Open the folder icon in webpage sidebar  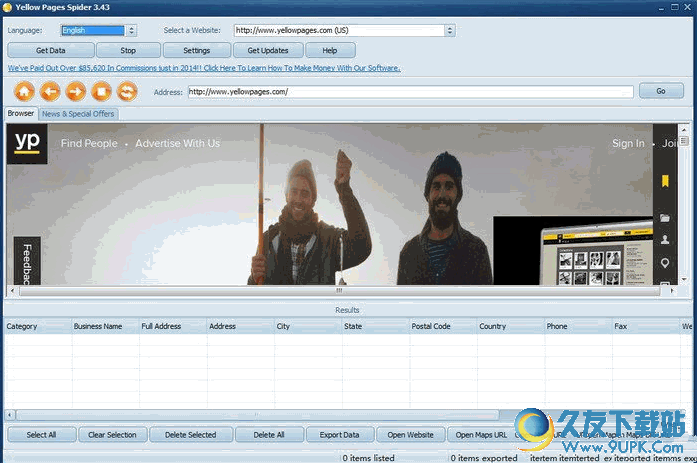[665, 218]
